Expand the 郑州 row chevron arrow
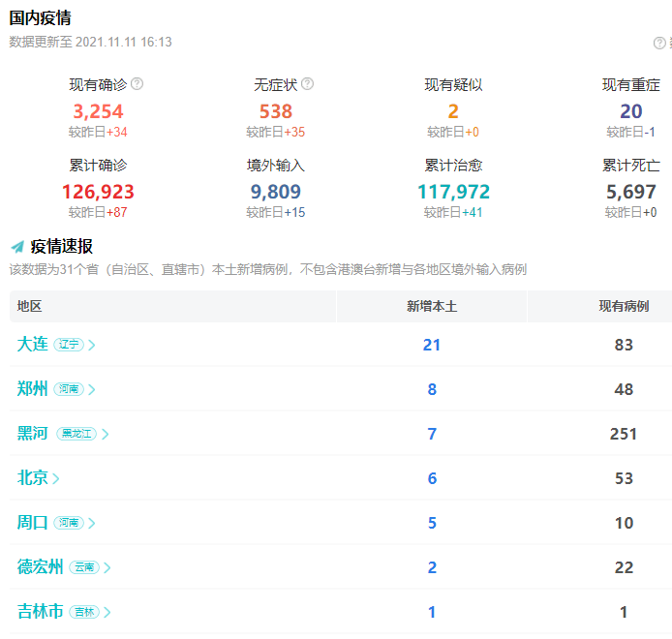This screenshot has height=639, width=672. pyautogui.click(x=92, y=389)
